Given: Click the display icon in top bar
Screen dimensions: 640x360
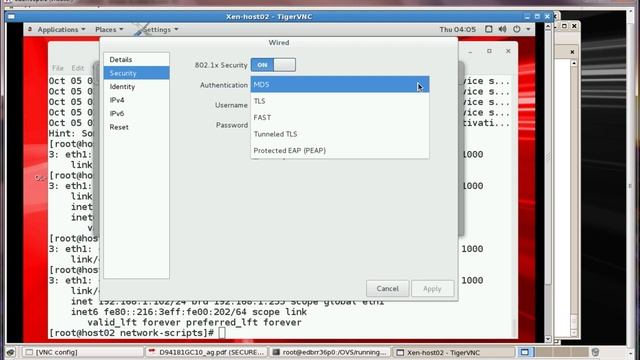Looking at the screenshot, I should [489, 29].
